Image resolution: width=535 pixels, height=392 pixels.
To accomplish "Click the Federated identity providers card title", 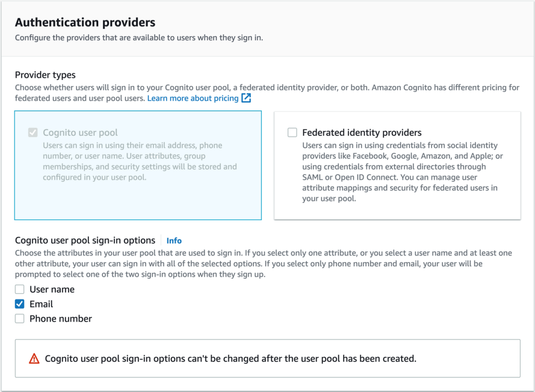I will (360, 133).
